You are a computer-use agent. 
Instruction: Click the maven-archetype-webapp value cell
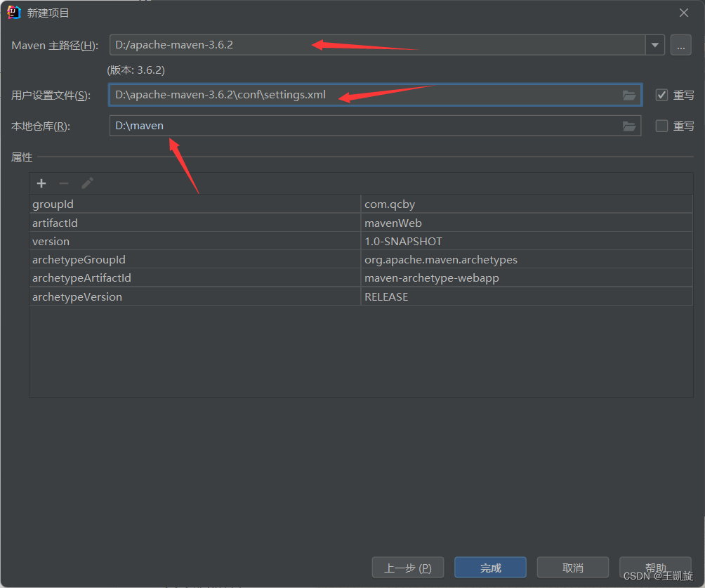point(527,278)
